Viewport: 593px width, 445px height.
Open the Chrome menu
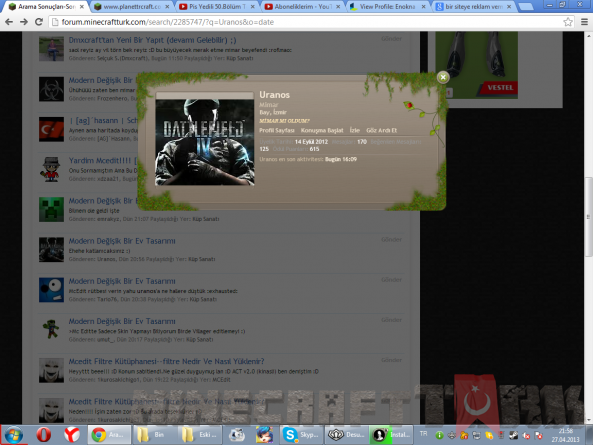[x=584, y=22]
